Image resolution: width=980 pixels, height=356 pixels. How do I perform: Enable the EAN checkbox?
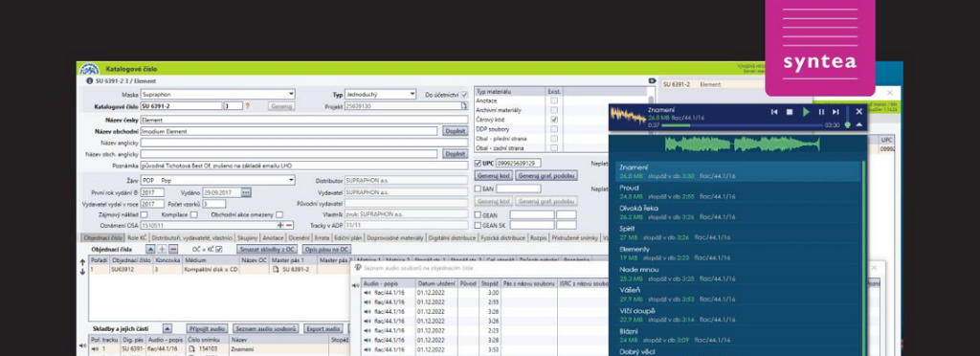(x=479, y=189)
